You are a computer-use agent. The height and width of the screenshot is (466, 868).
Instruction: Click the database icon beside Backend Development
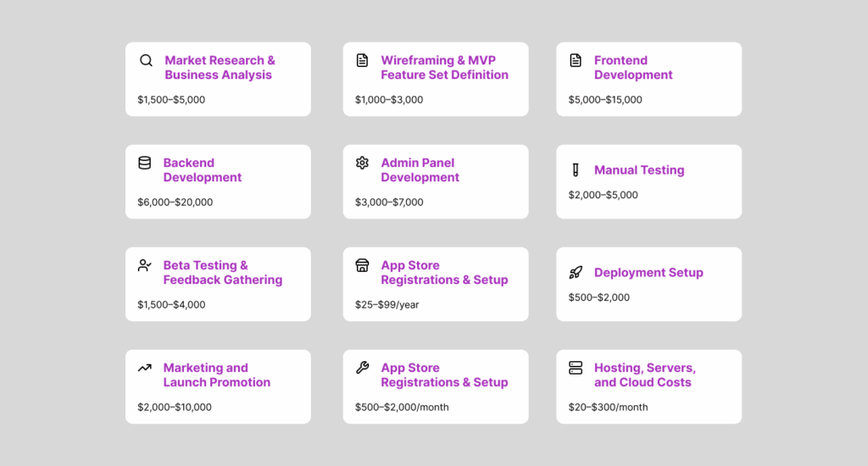tap(145, 163)
